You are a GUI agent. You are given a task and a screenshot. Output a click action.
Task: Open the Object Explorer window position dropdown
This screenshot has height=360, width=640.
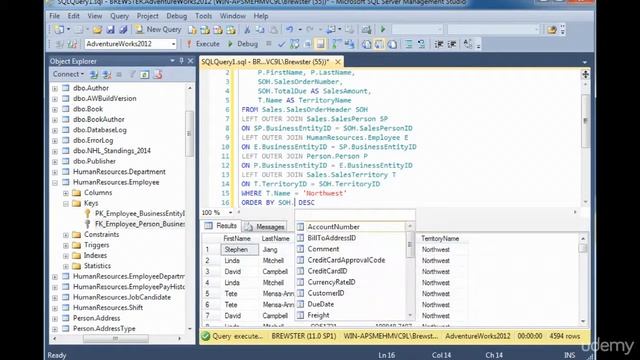click(x=172, y=61)
